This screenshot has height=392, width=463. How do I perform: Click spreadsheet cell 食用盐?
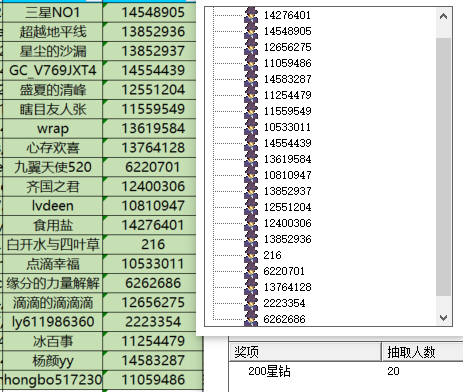pyautogui.click(x=52, y=225)
